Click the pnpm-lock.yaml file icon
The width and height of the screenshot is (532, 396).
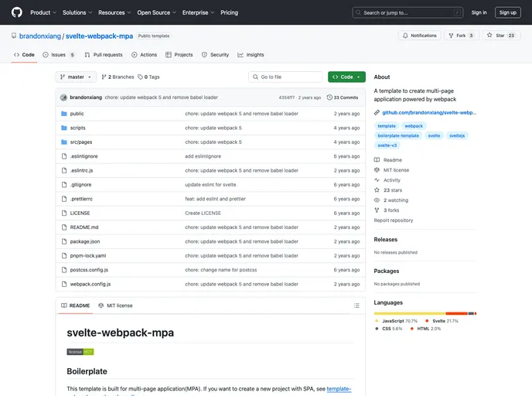(x=63, y=256)
